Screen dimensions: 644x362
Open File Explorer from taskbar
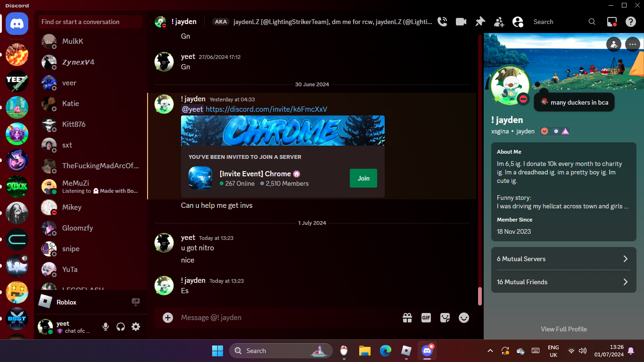point(365,351)
